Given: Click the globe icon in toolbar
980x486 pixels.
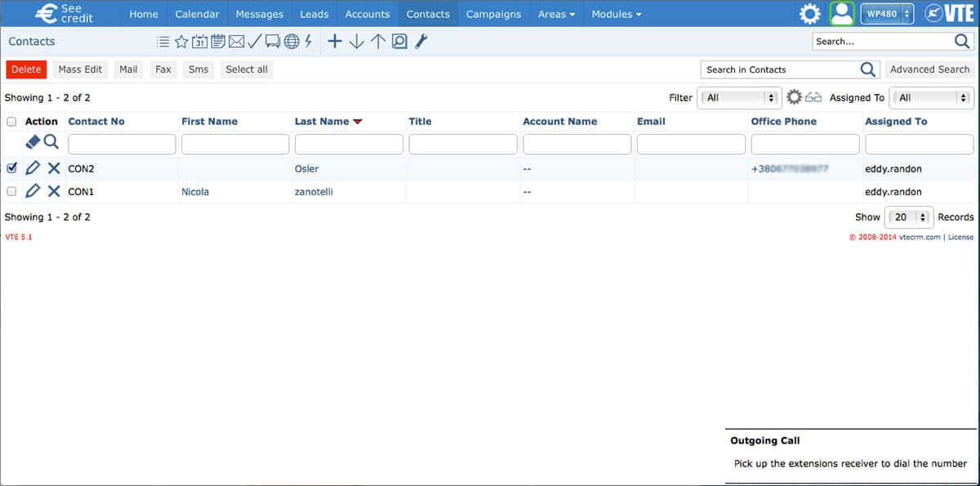Looking at the screenshot, I should pyautogui.click(x=292, y=42).
